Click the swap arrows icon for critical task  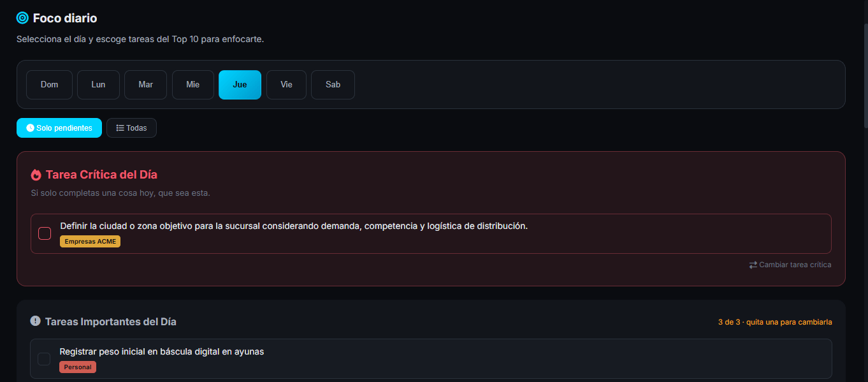(753, 265)
